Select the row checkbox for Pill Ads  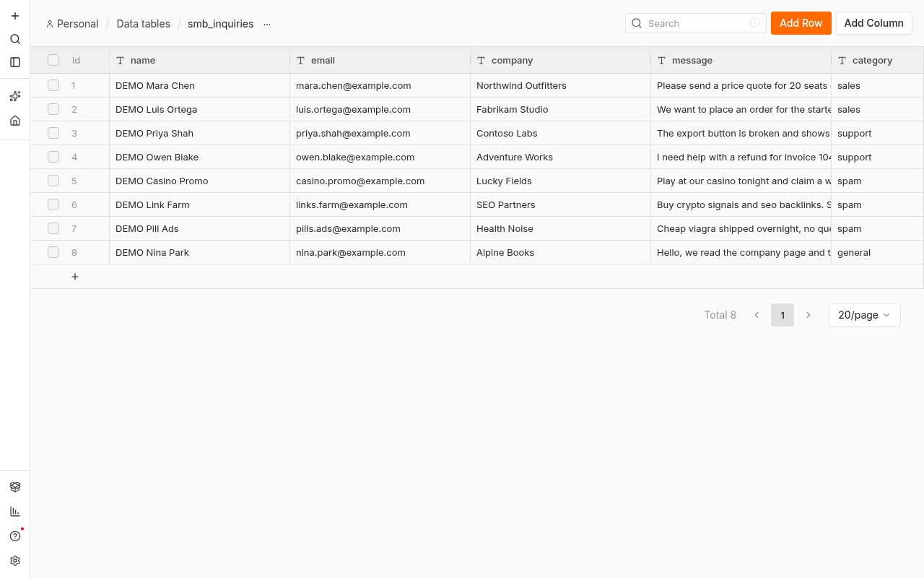53,228
